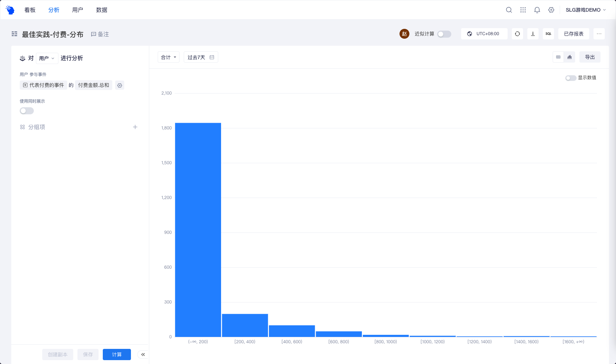
Task: Click the search magnifier icon
Action: click(509, 10)
